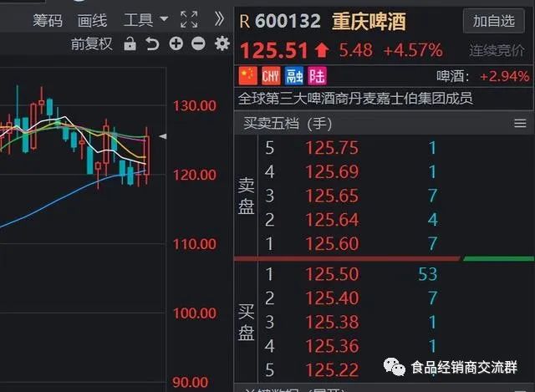Click the latest red candlestick on the chart
The image size is (535, 392).
[x=147, y=155]
